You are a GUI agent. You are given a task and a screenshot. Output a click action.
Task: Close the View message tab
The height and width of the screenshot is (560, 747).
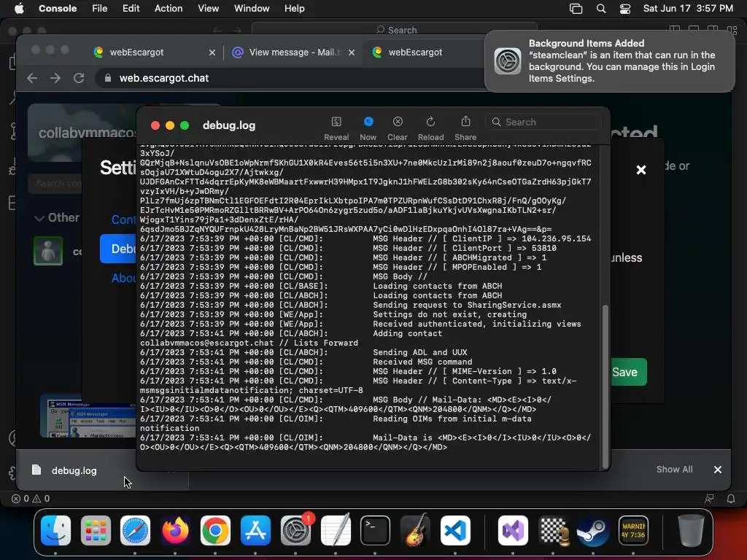pyautogui.click(x=352, y=52)
